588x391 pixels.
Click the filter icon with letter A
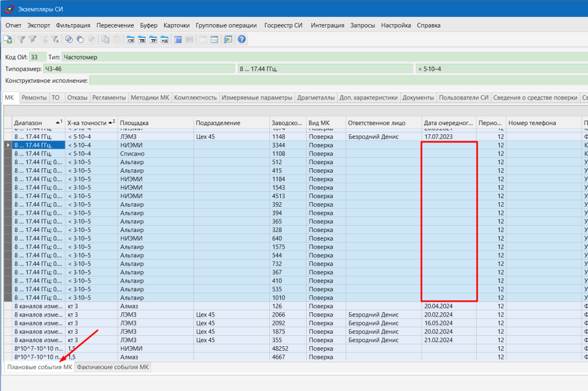tap(55, 40)
